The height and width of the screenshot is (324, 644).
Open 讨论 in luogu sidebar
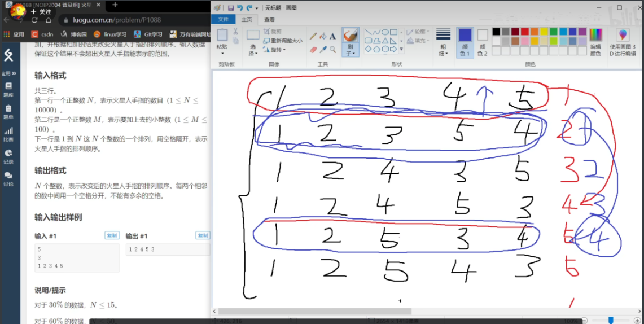pyautogui.click(x=8, y=179)
